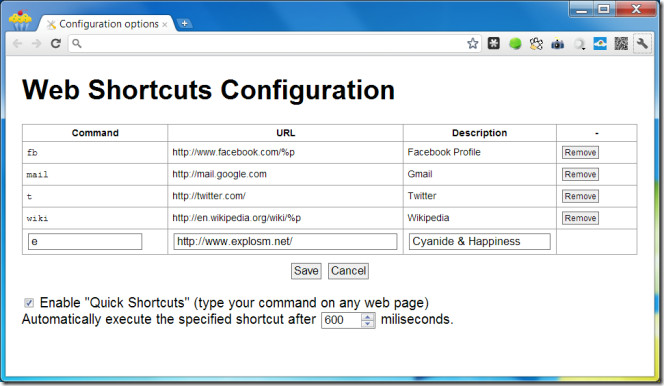Decrease milliseconds with the down stepper arrow
Screen dimensions: 664x386
pos(368,324)
